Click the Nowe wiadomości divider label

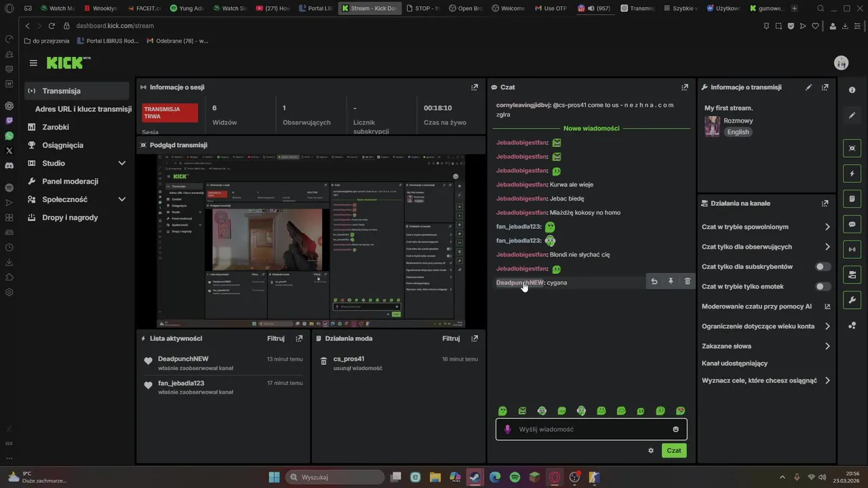click(591, 128)
